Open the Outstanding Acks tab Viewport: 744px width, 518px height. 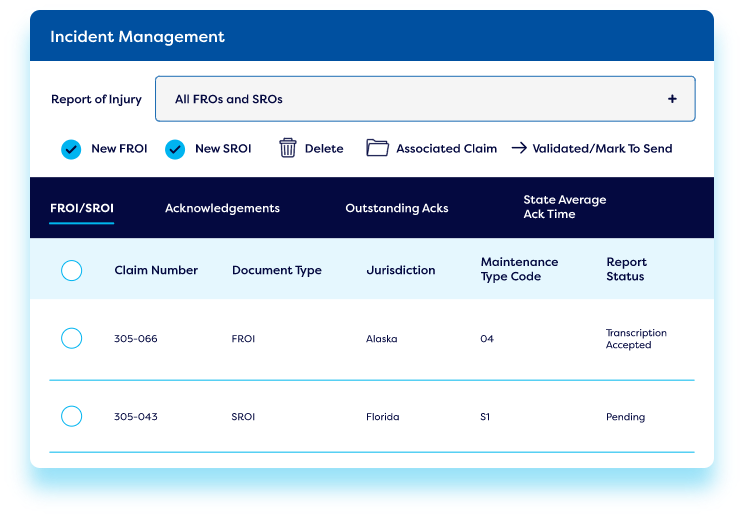coord(396,208)
